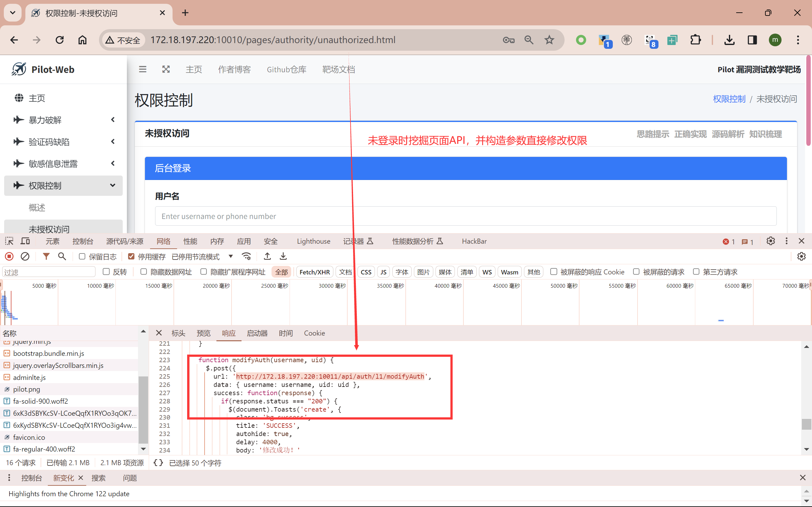This screenshot has width=812, height=507.
Task: Open the network search magnifier
Action: pos(62,257)
